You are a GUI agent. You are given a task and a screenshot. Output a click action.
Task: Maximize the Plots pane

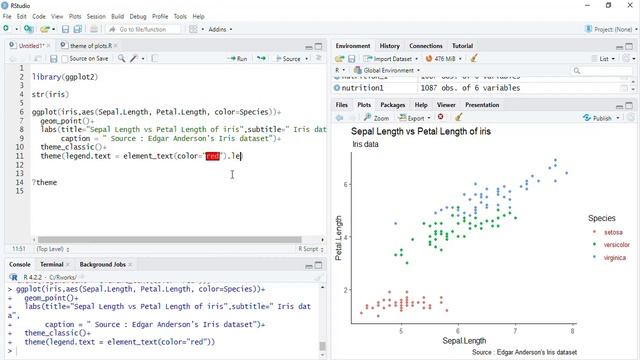629,105
